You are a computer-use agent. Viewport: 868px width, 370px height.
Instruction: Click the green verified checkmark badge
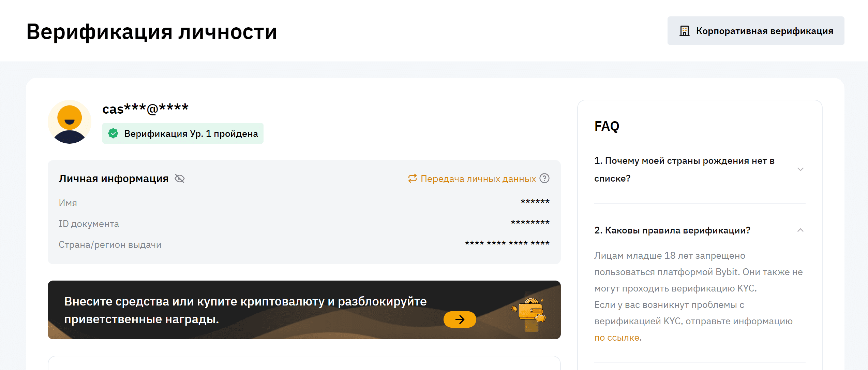click(x=113, y=133)
